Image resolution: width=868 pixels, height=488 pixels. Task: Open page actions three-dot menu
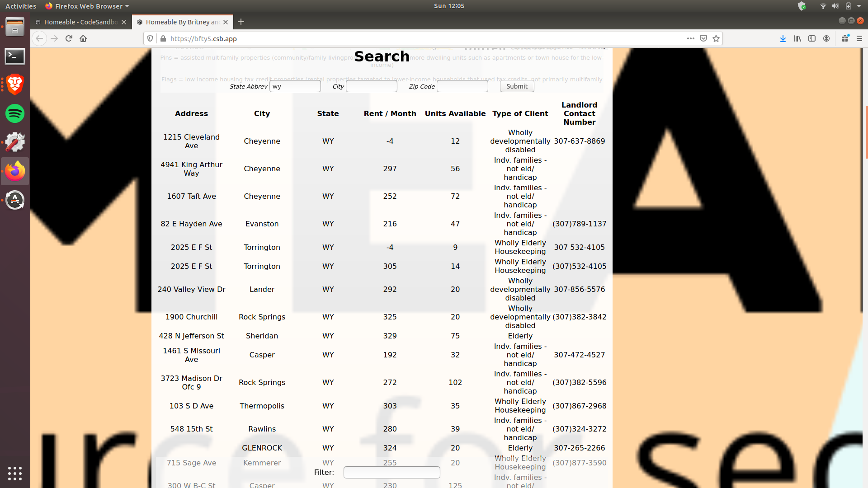pos(690,38)
